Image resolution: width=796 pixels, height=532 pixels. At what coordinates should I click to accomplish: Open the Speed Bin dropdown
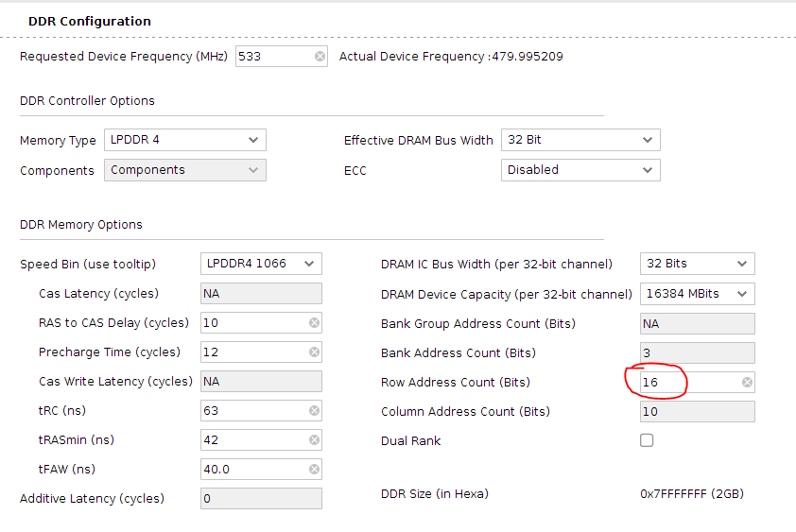(x=261, y=264)
